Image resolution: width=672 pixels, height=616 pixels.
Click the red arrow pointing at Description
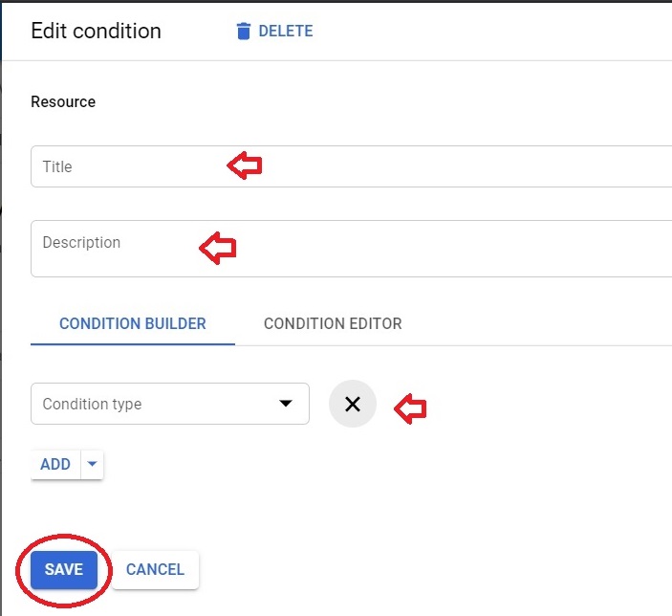point(218,248)
